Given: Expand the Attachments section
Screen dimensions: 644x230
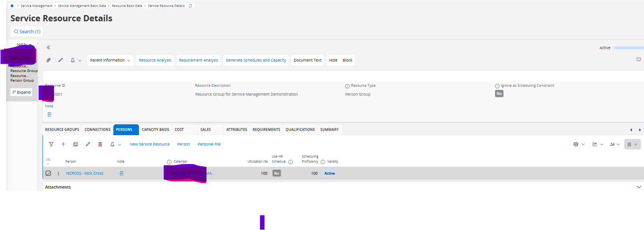Looking at the screenshot, I should pyautogui.click(x=639, y=187).
